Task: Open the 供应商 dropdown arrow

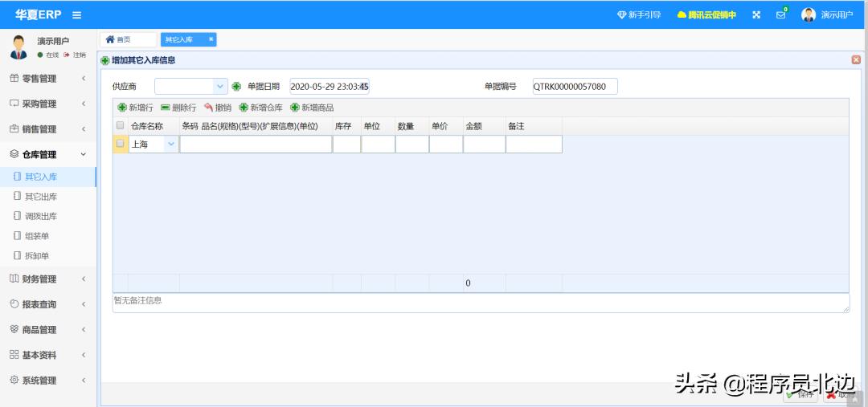Action: pyautogui.click(x=220, y=86)
